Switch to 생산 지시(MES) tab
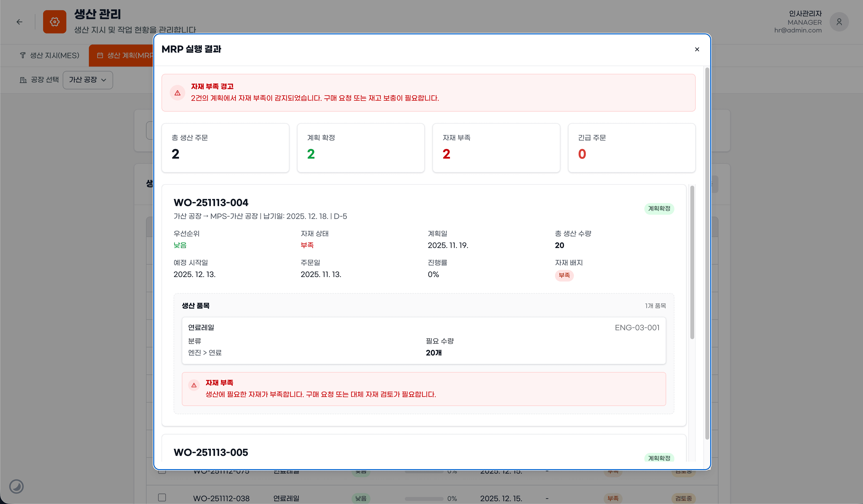Image resolution: width=863 pixels, height=504 pixels. (50, 55)
